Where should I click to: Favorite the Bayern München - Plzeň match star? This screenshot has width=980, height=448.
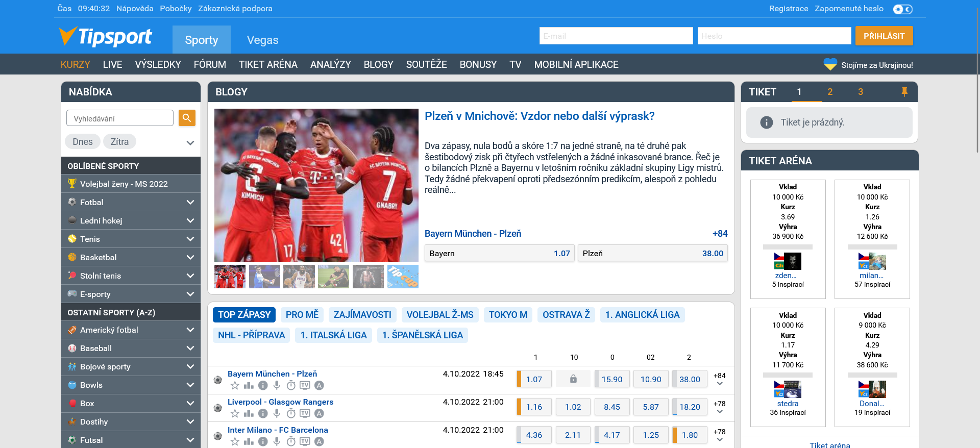click(235, 385)
